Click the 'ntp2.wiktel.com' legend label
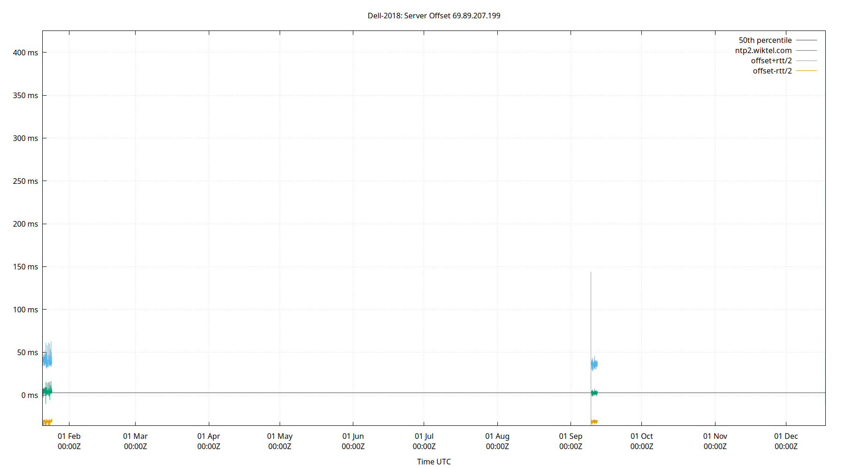 point(763,51)
